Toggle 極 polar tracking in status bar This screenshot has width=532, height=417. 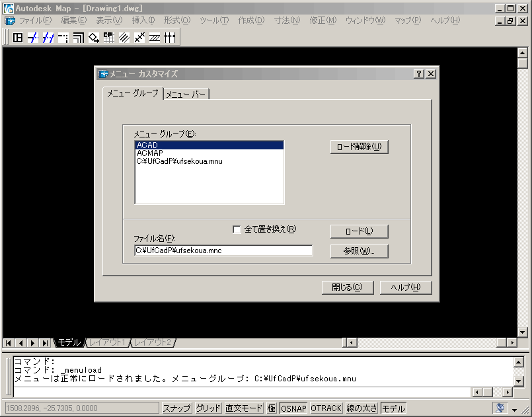coord(272,408)
